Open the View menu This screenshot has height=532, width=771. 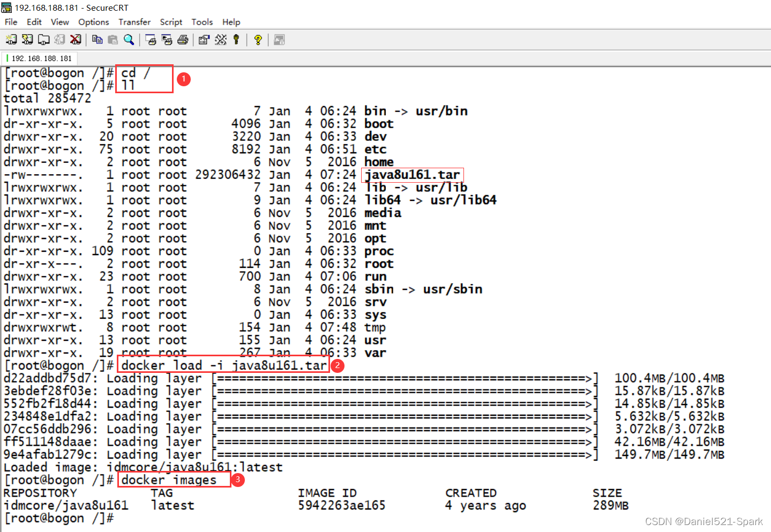pyautogui.click(x=60, y=22)
